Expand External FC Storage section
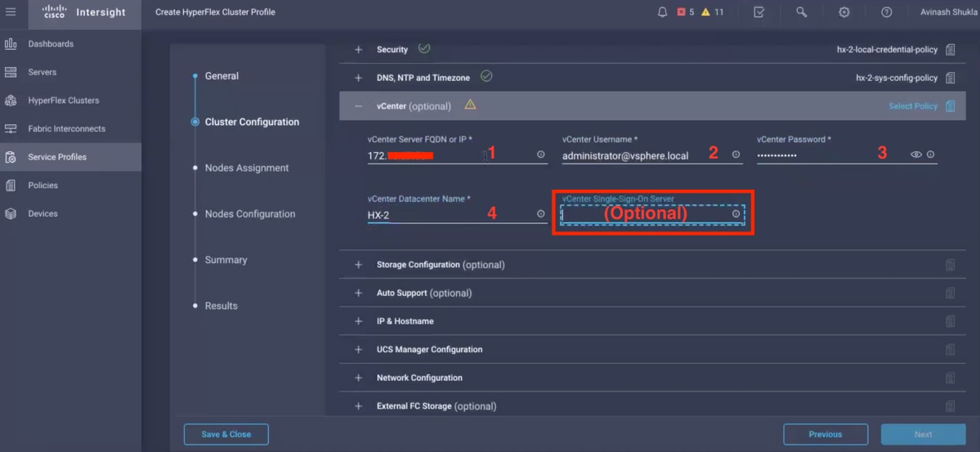The height and width of the screenshot is (452, 980). (359, 406)
